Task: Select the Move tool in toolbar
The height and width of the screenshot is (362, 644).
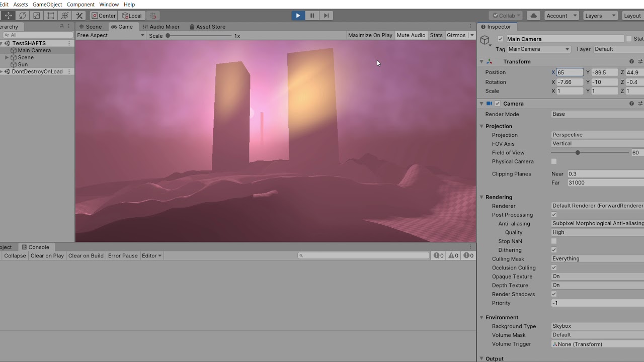Action: (9, 16)
